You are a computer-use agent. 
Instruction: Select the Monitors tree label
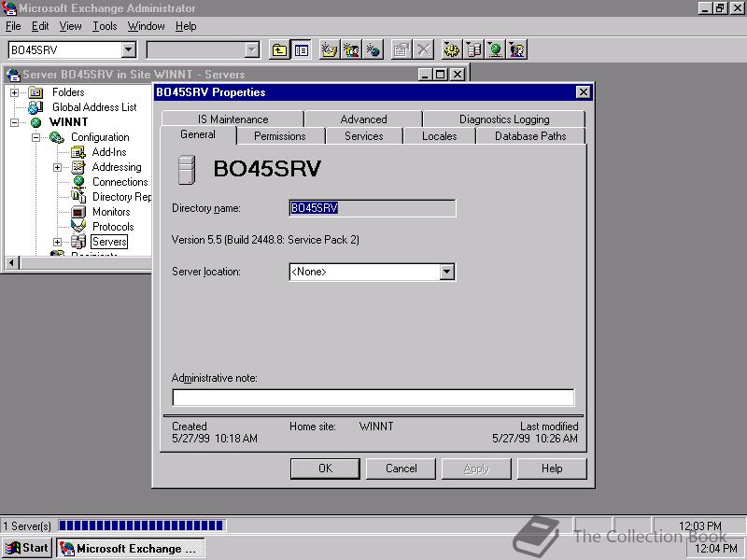coord(111,212)
